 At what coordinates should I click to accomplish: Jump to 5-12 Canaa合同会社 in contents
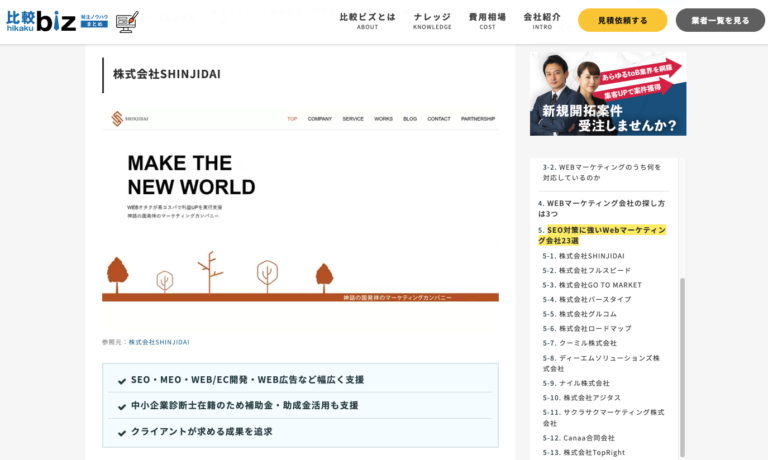[x=578, y=438]
